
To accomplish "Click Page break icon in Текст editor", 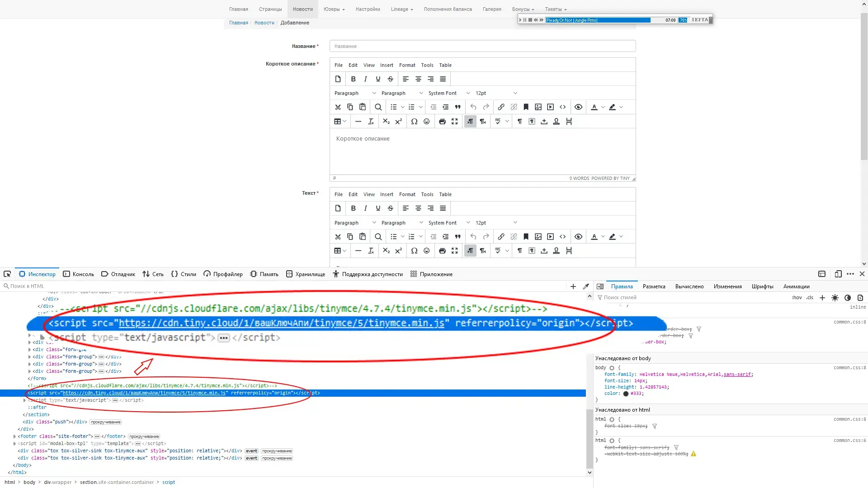I will tap(569, 251).
